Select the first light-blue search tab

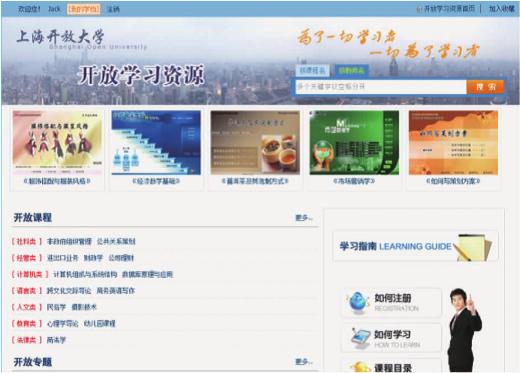coord(312,70)
